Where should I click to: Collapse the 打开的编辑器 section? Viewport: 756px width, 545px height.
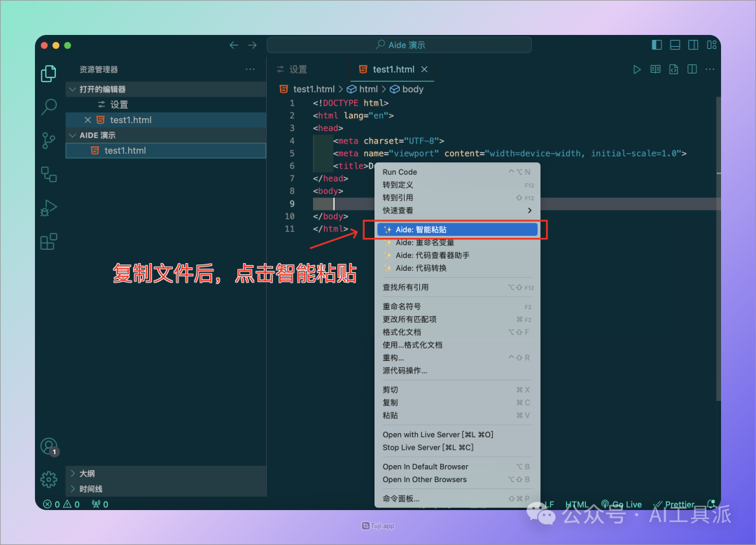click(165, 89)
